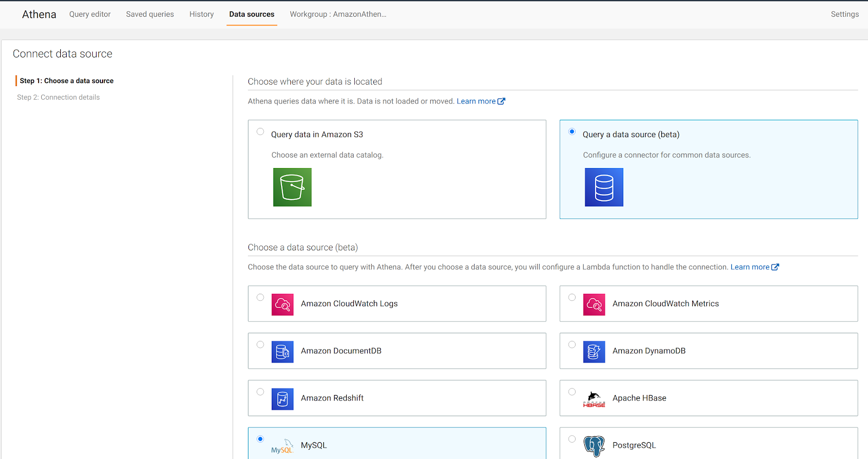Click the Athena home title
The image size is (868, 459).
(x=39, y=15)
